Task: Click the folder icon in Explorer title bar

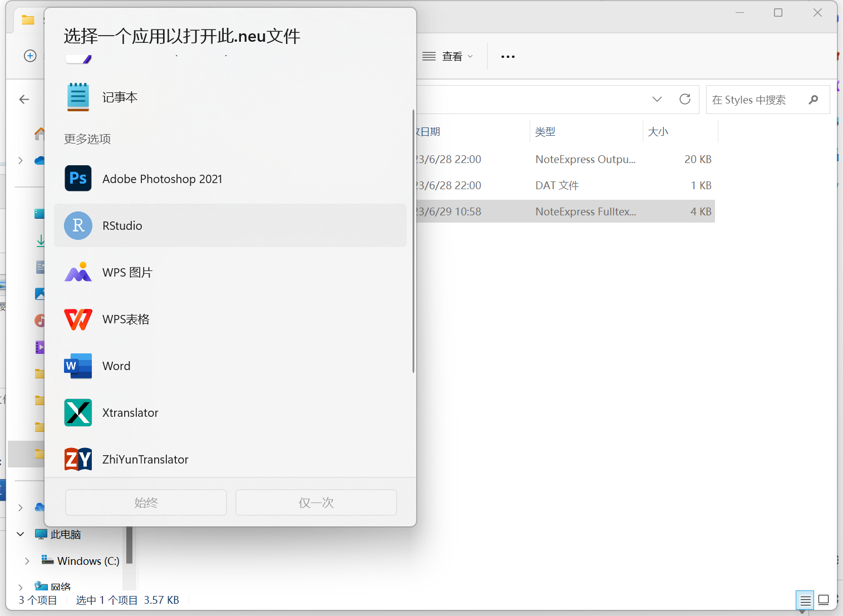Action: click(28, 20)
